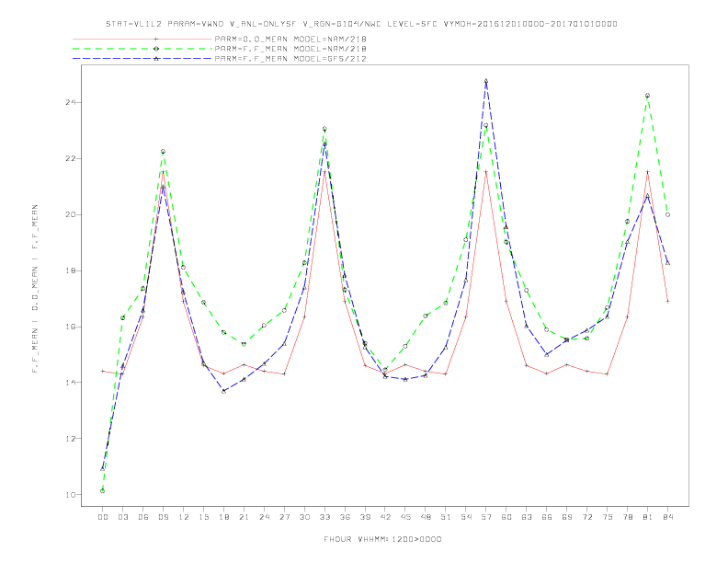Click x-axis tick label 69
Image resolution: width=728 pixels, height=563 pixels.
(x=567, y=517)
